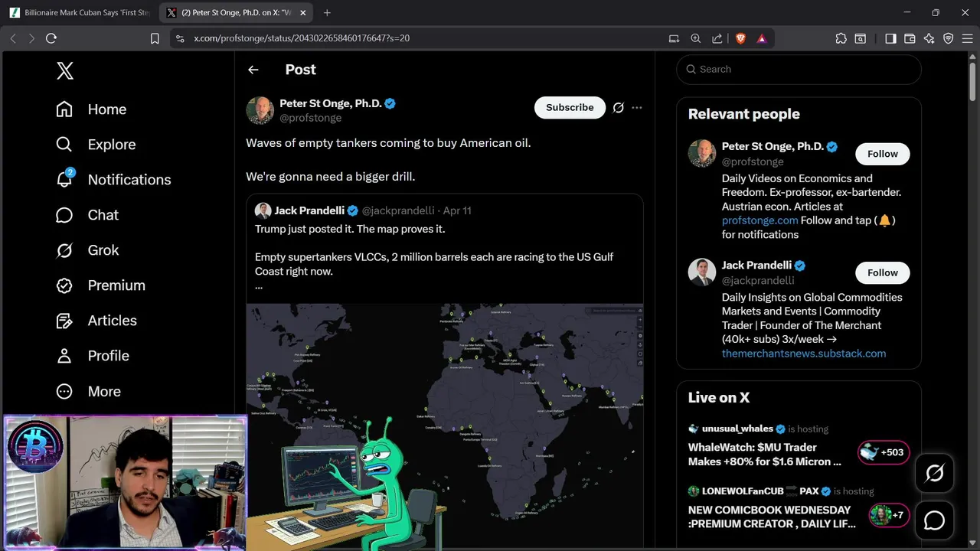Viewport: 980px width, 551px height.
Task: Open Brave Shields lion icon
Action: (x=740, y=38)
